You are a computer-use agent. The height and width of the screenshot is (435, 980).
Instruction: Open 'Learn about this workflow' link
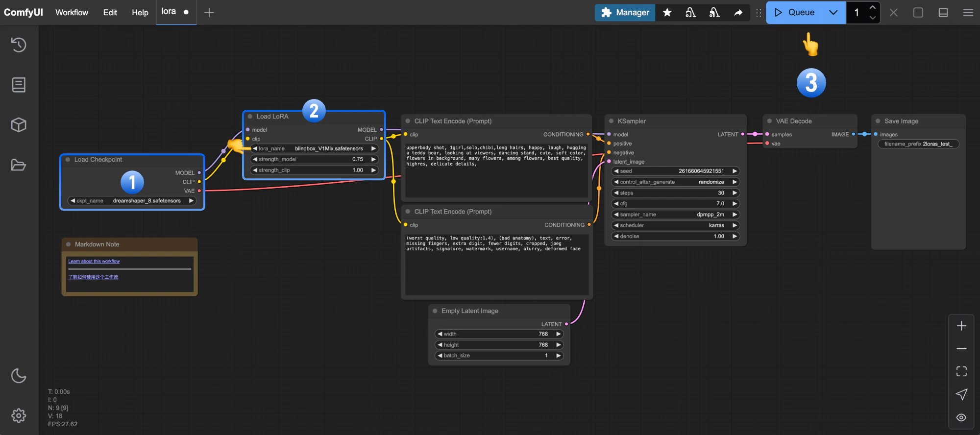tap(94, 261)
